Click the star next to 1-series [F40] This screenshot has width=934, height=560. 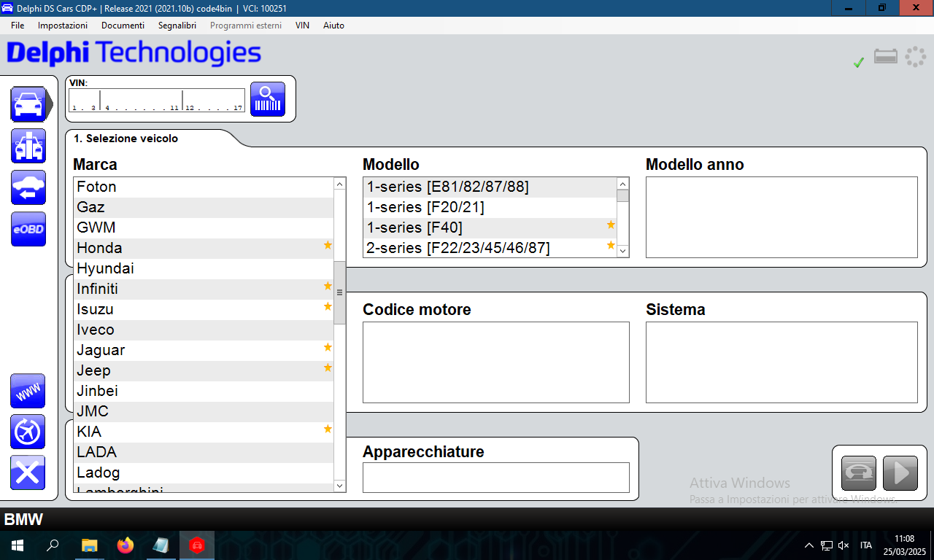coord(611,225)
